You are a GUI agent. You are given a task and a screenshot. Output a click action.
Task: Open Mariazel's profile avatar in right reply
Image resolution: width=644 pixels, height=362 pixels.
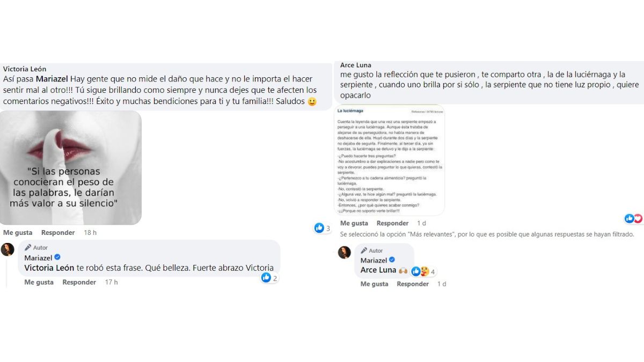point(345,252)
